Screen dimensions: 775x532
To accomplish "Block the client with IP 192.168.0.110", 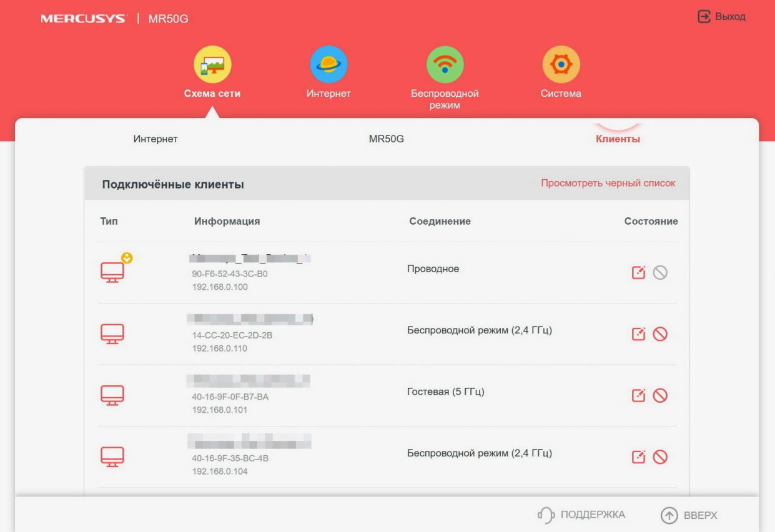I will [x=660, y=334].
